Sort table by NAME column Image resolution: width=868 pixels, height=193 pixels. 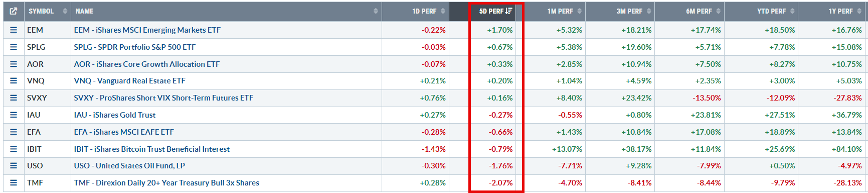point(226,11)
